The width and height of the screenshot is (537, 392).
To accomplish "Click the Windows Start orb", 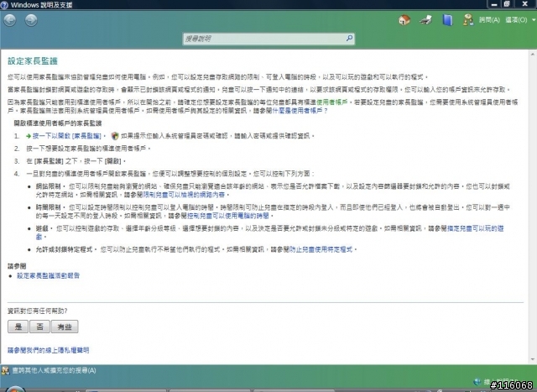I will point(15,389).
